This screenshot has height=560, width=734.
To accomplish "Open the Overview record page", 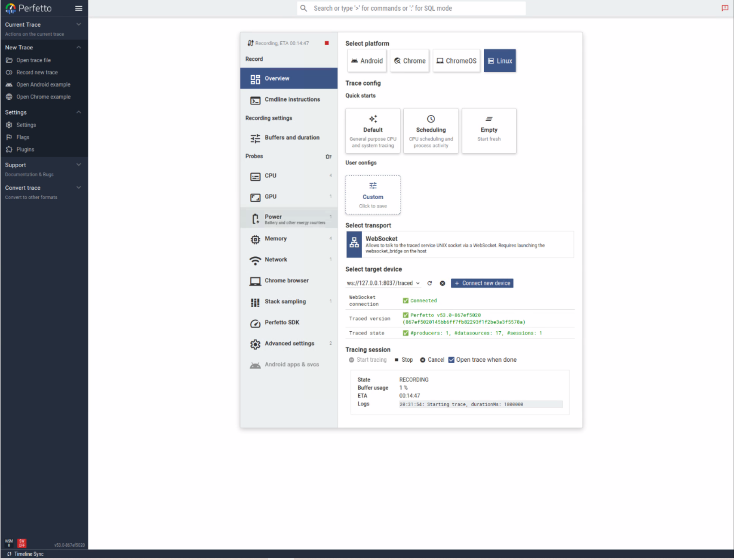I will tap(289, 78).
